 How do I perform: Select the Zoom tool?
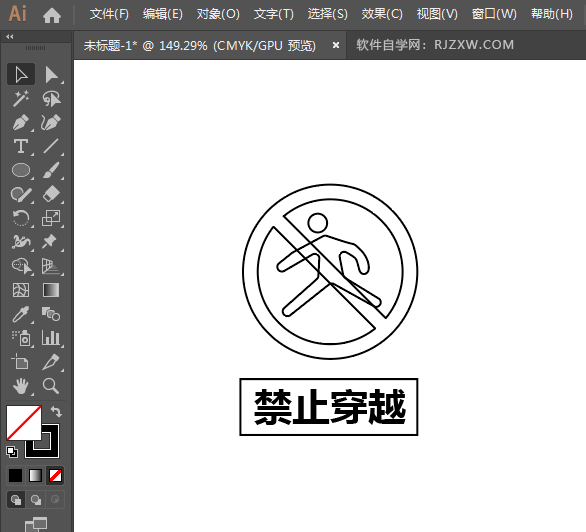[52, 386]
